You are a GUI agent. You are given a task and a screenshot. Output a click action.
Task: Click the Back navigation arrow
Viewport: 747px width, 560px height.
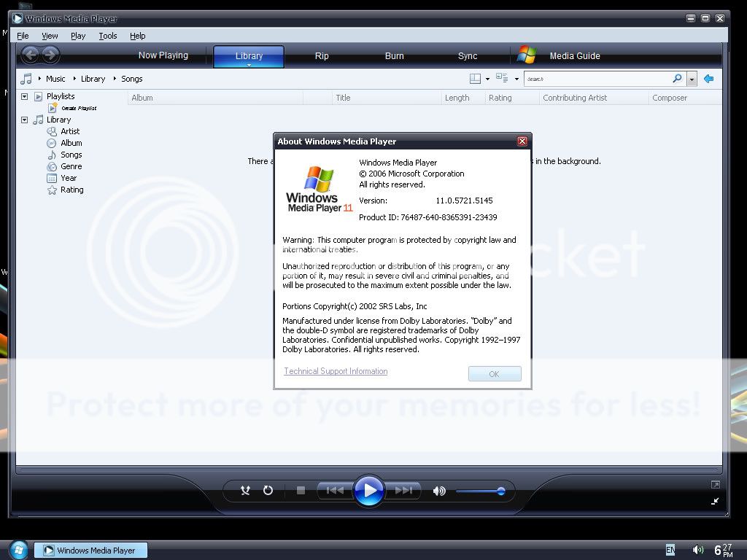(30, 55)
